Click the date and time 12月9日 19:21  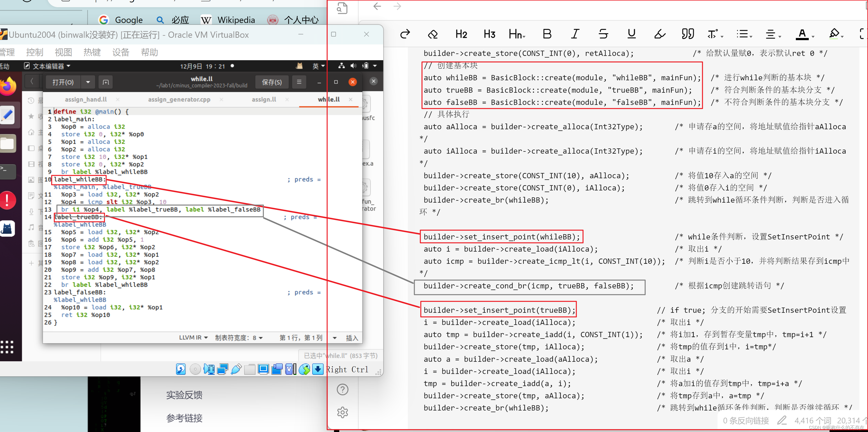coord(203,66)
